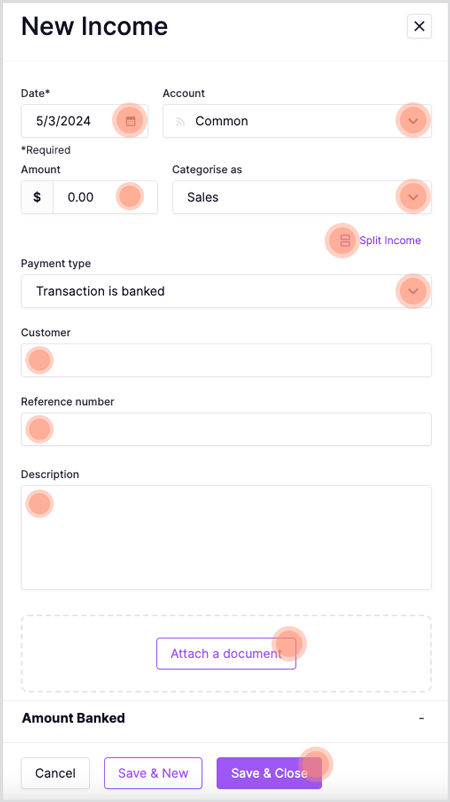This screenshot has height=802, width=450.
Task: Select the Reference number input
Action: (x=226, y=429)
